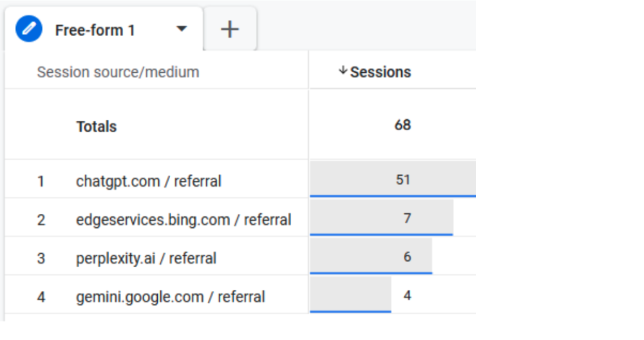This screenshot has width=644, height=340.
Task: Click the 7 sessions bar cell
Action: tap(393, 218)
